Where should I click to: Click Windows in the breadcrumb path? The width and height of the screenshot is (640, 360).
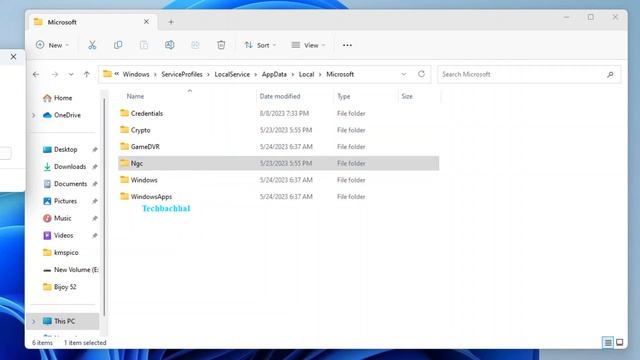pyautogui.click(x=136, y=74)
